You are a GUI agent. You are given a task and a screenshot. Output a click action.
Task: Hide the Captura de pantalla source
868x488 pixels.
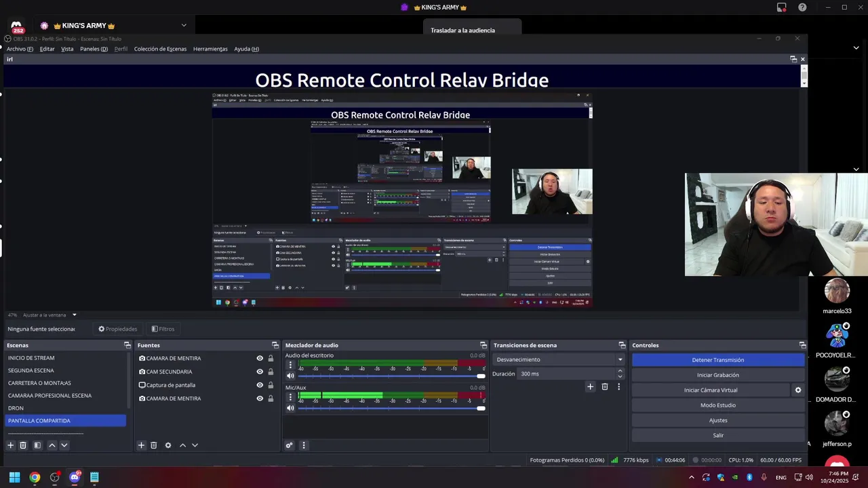click(260, 385)
